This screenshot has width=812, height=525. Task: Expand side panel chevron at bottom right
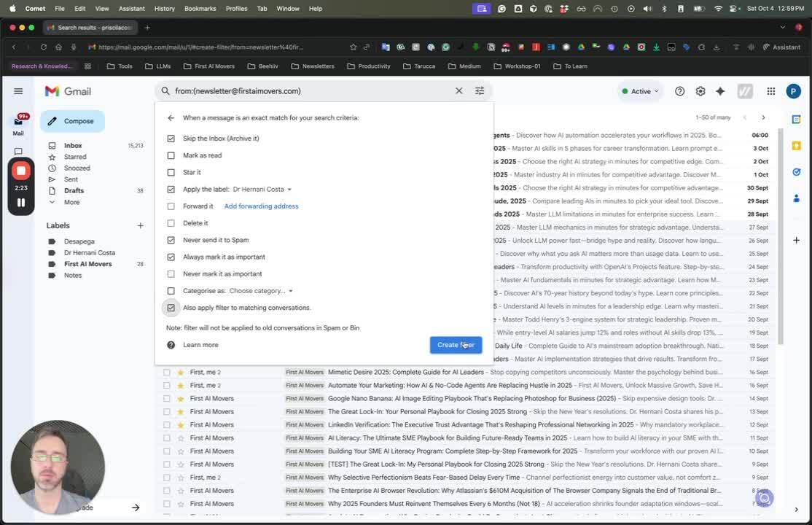796,510
